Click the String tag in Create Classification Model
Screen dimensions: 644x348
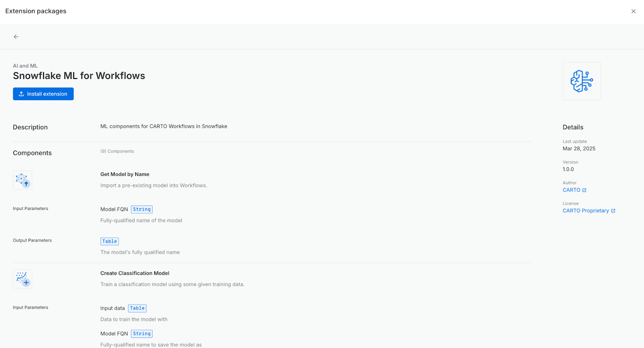click(142, 334)
